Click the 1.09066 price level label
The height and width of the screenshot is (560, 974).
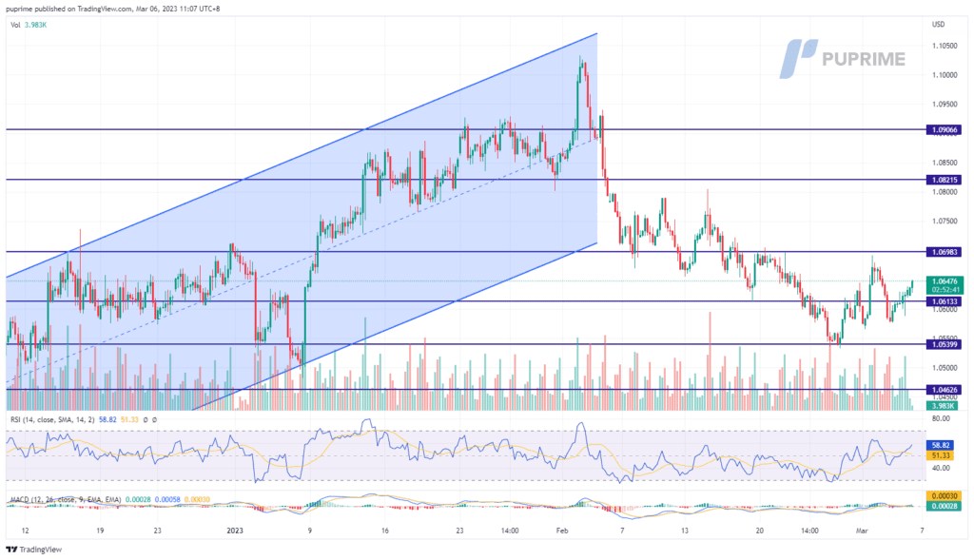tap(945, 129)
